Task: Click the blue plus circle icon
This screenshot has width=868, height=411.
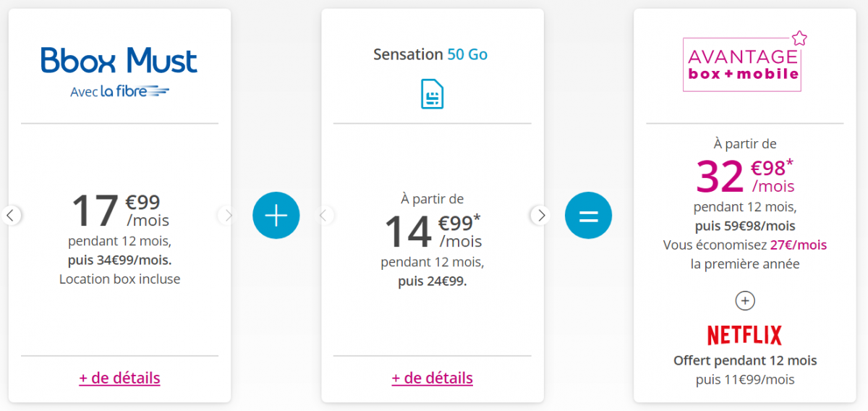Action: [x=276, y=215]
